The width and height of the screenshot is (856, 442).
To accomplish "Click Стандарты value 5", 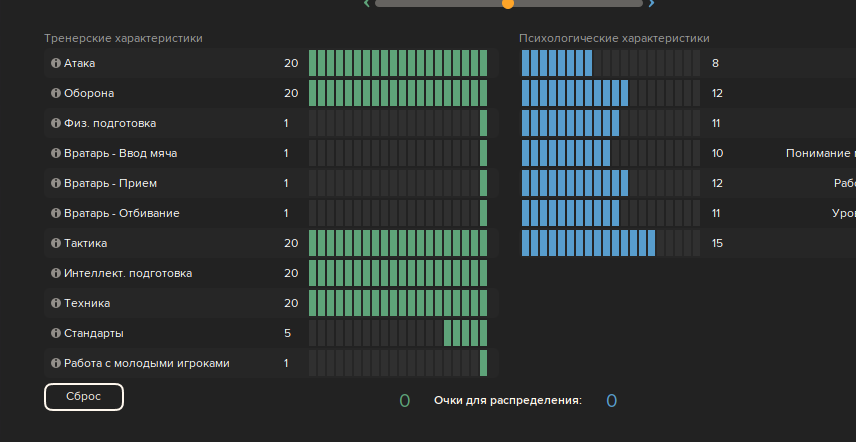I will [x=287, y=333].
